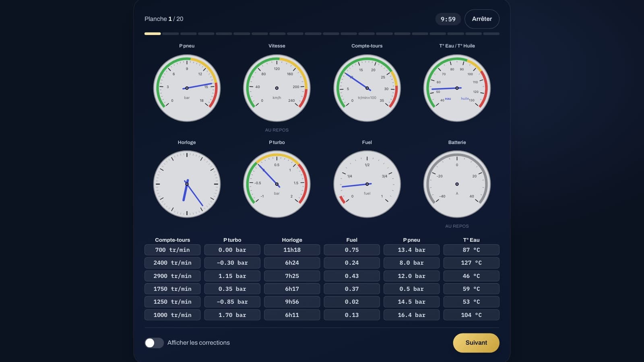644x362 pixels.
Task: Click the 9:59 countdown timer
Action: point(448,19)
